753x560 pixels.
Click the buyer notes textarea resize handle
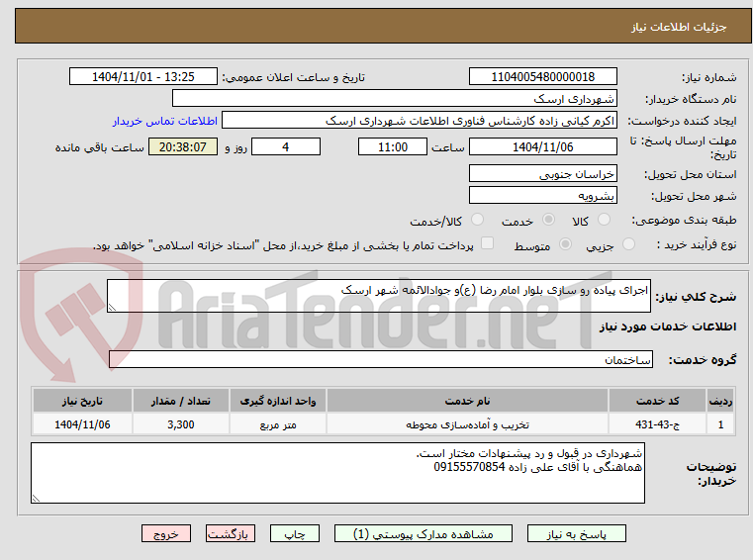36,498
